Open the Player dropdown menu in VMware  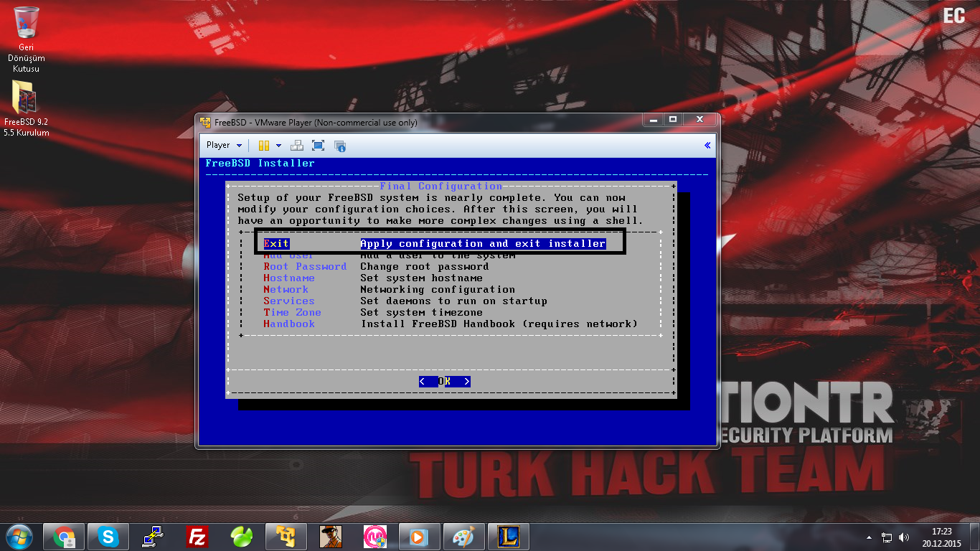click(x=224, y=145)
